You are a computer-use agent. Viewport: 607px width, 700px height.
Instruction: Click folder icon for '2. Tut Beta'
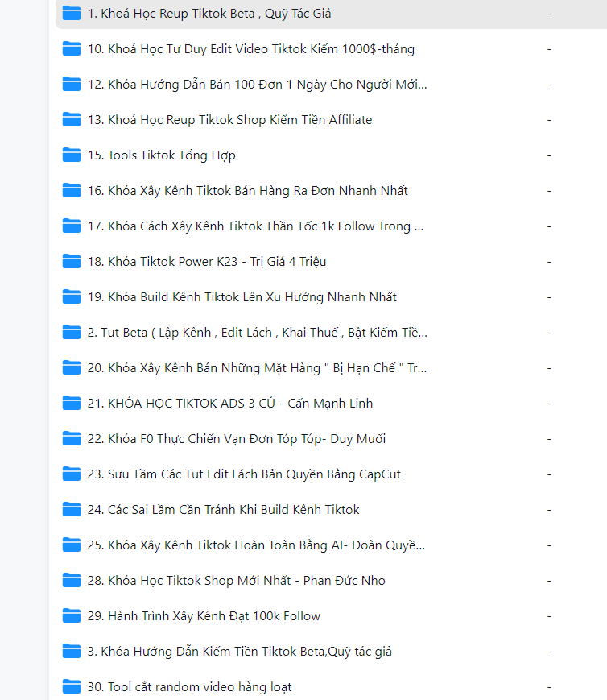coord(72,332)
